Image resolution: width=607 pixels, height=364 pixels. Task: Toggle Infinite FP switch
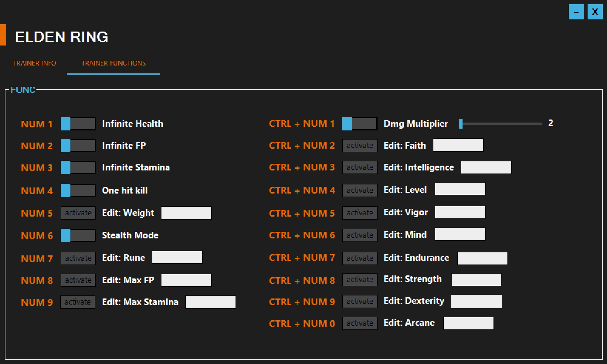pos(78,146)
